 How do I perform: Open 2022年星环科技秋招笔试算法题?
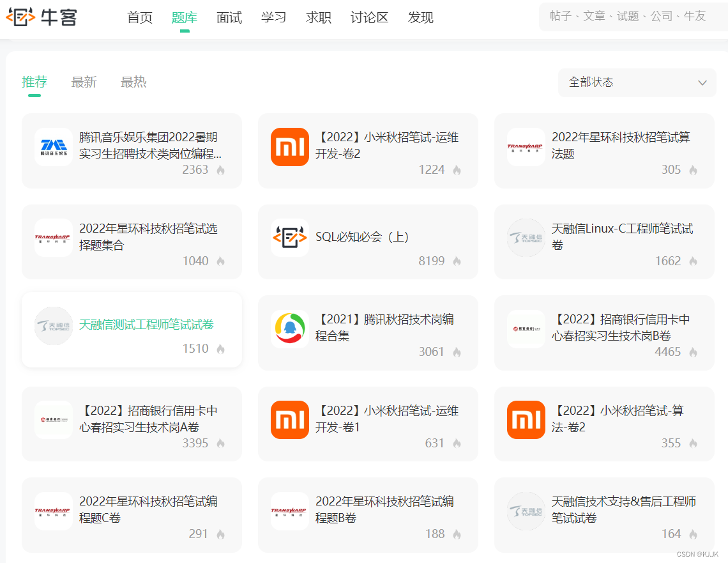pos(621,146)
